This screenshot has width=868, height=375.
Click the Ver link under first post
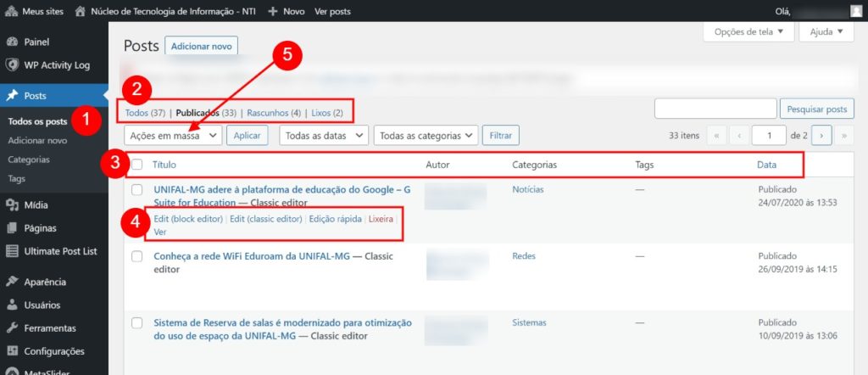tap(160, 232)
